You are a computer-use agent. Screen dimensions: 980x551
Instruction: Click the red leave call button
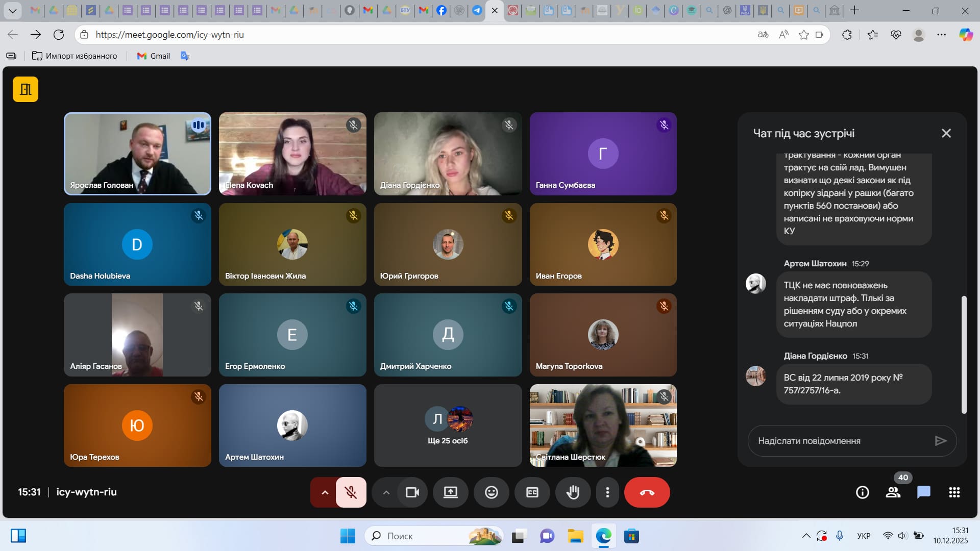click(x=647, y=492)
